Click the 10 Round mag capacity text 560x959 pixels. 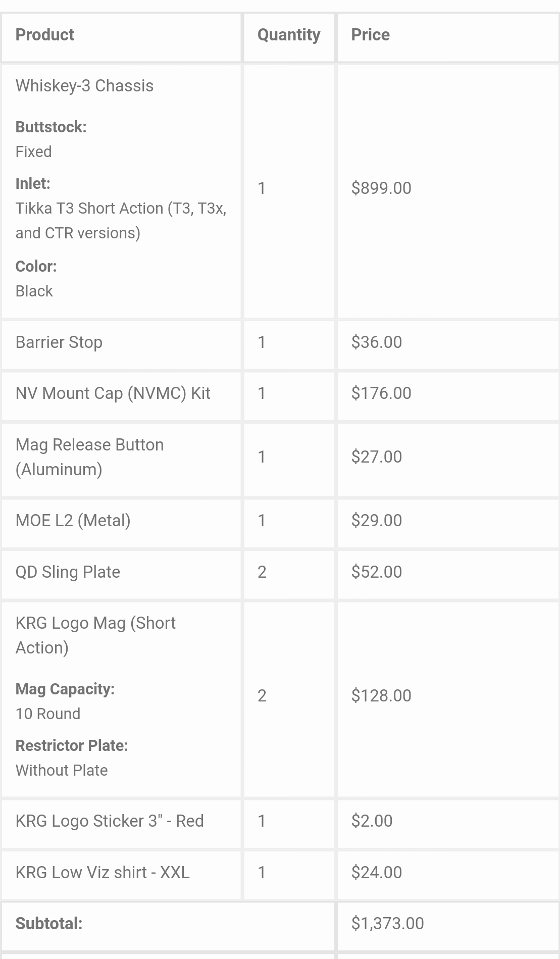[x=48, y=714]
